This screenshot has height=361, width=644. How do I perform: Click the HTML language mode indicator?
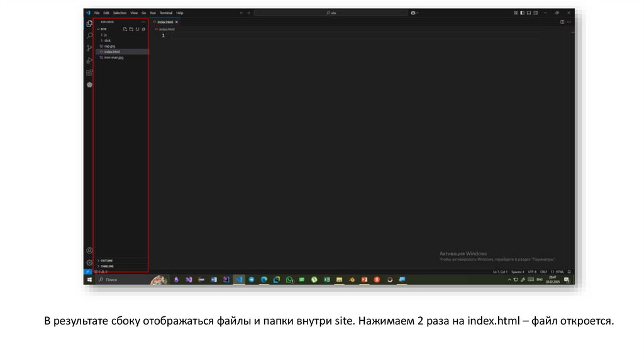click(558, 272)
